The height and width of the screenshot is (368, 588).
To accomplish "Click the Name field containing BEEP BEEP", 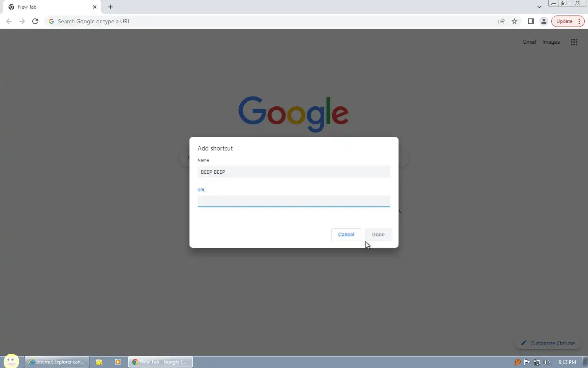I will tap(294, 172).
